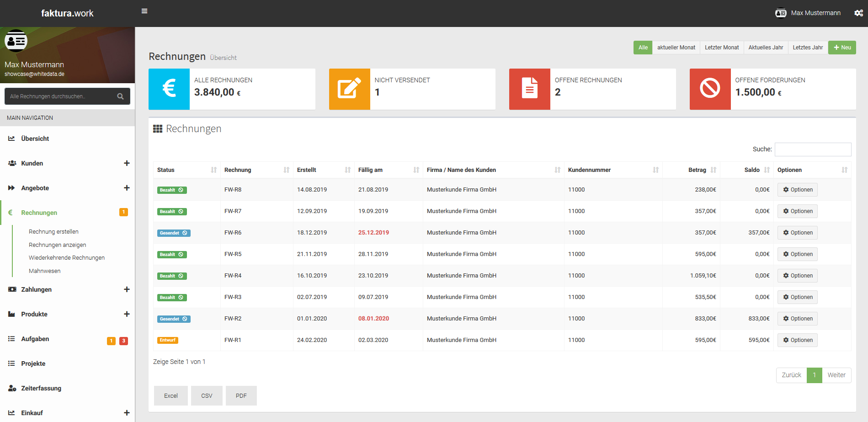Open Optionen dropdown for FW-R8
868x422 pixels.
pos(798,190)
